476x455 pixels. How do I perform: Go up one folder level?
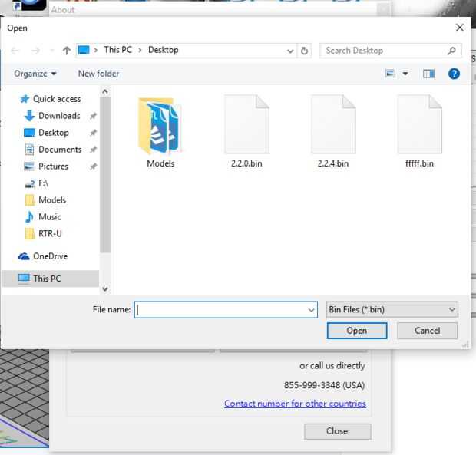(x=67, y=51)
